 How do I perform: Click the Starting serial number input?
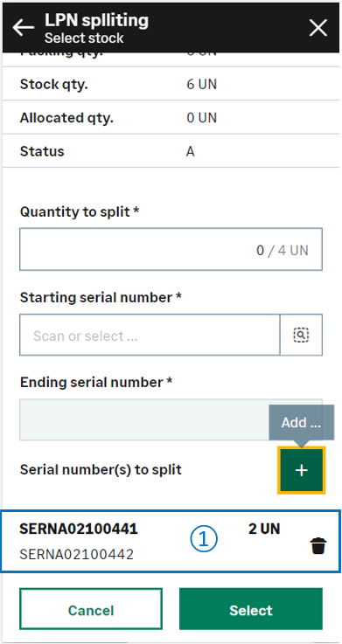coord(150,335)
